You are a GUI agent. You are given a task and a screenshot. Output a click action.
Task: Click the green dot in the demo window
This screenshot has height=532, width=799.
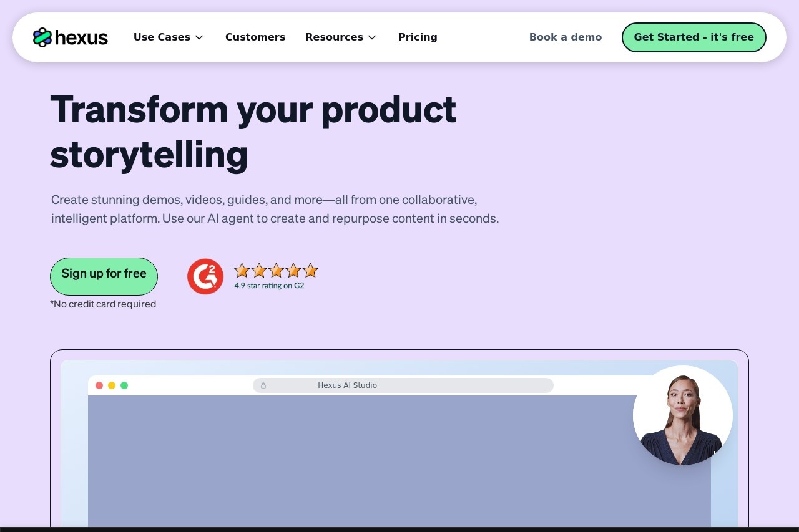point(124,385)
